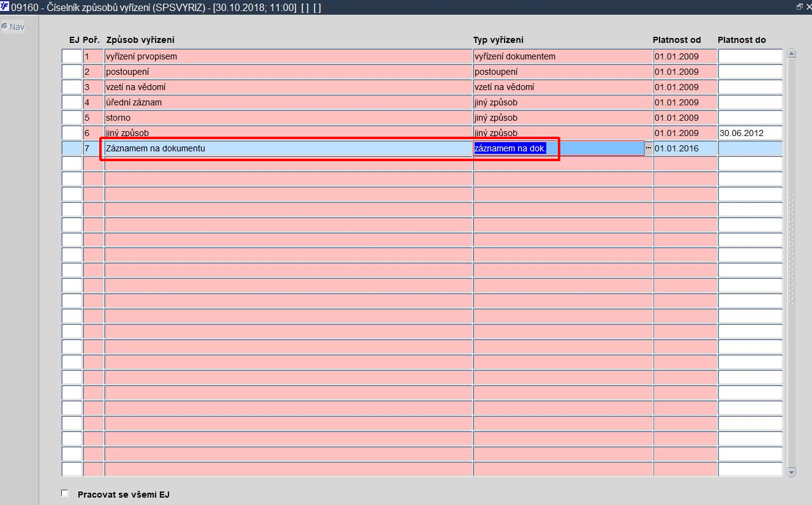Click the Platnost od cell for 'postoupení'
The width and height of the screenshot is (812, 505).
(x=685, y=72)
